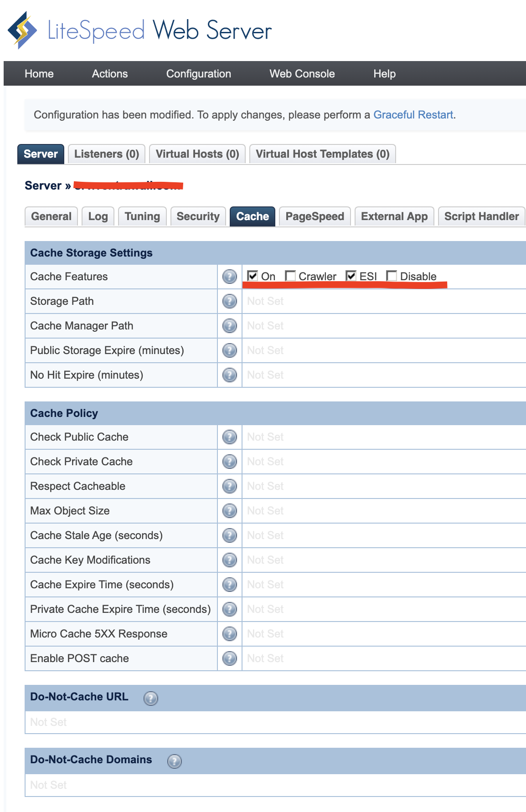The height and width of the screenshot is (812, 526).
Task: Open help icon for Micro Cache 5XX Response
Action: (230, 634)
